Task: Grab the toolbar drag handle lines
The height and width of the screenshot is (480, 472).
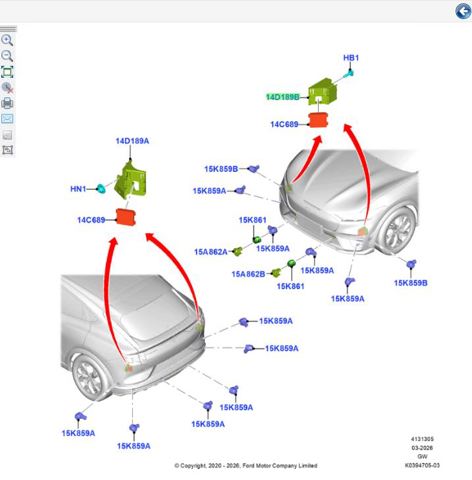Action: click(x=8, y=29)
